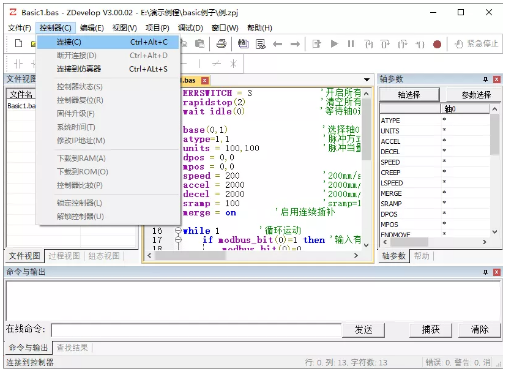Open the 文件(F) menu
Viewport: 511px width, 373px height.
(x=20, y=28)
